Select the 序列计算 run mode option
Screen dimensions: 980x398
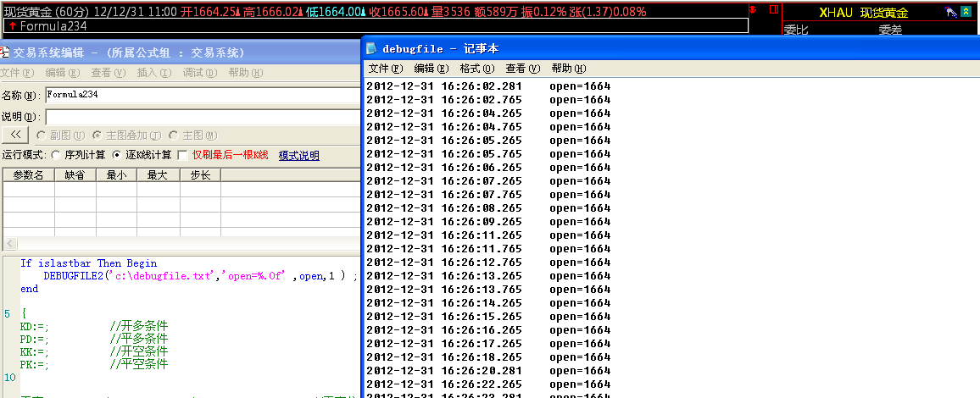pyautogui.click(x=56, y=155)
